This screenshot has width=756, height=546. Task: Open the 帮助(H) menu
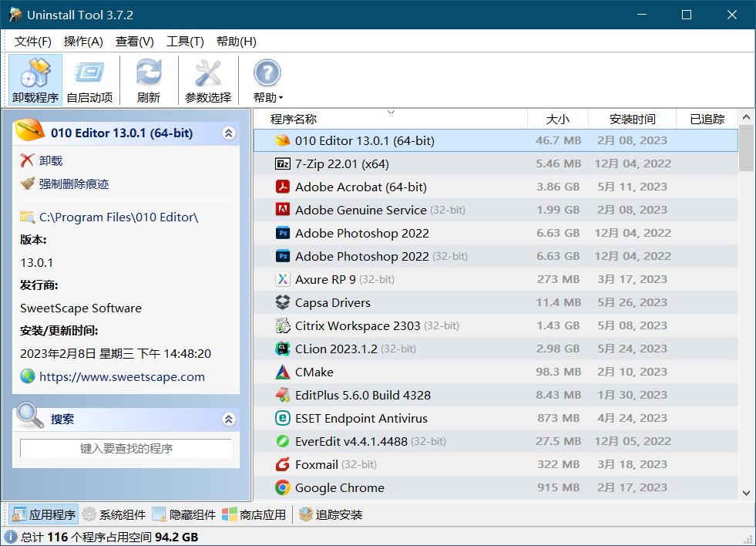[x=237, y=42]
